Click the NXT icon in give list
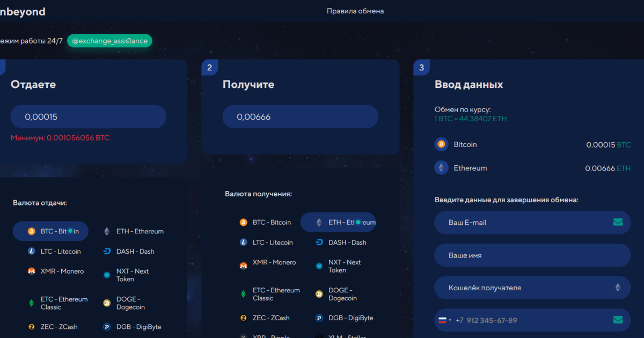 point(106,275)
